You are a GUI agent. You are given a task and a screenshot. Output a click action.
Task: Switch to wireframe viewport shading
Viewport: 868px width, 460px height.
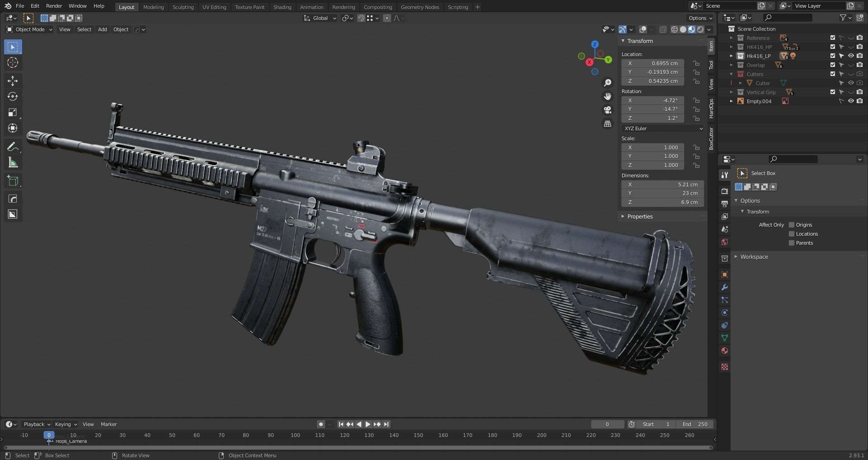[675, 29]
